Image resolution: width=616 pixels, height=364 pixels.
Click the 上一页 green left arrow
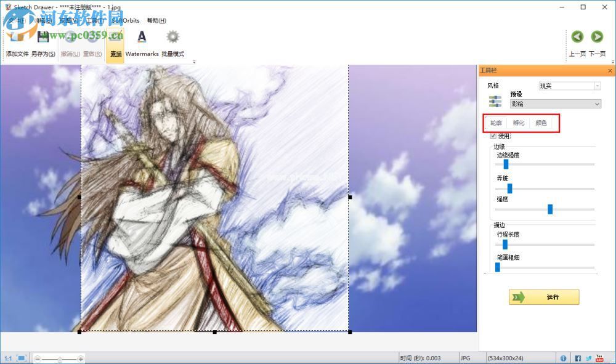pos(577,37)
